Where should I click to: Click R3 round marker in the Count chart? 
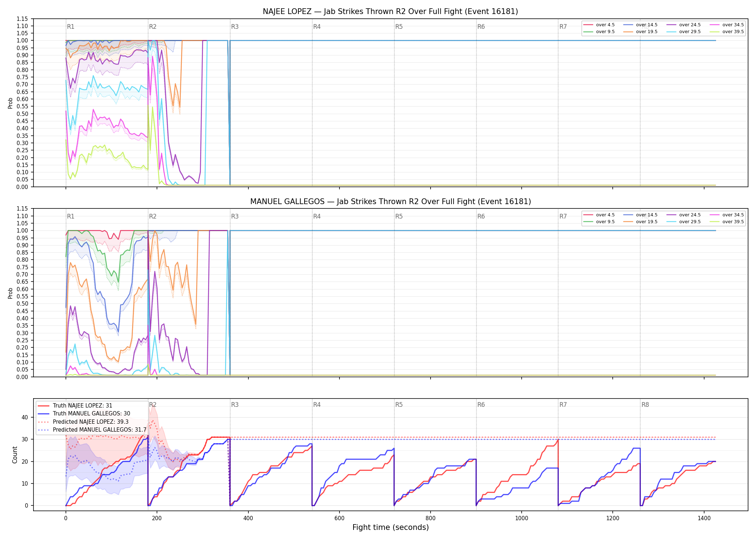(x=235, y=405)
